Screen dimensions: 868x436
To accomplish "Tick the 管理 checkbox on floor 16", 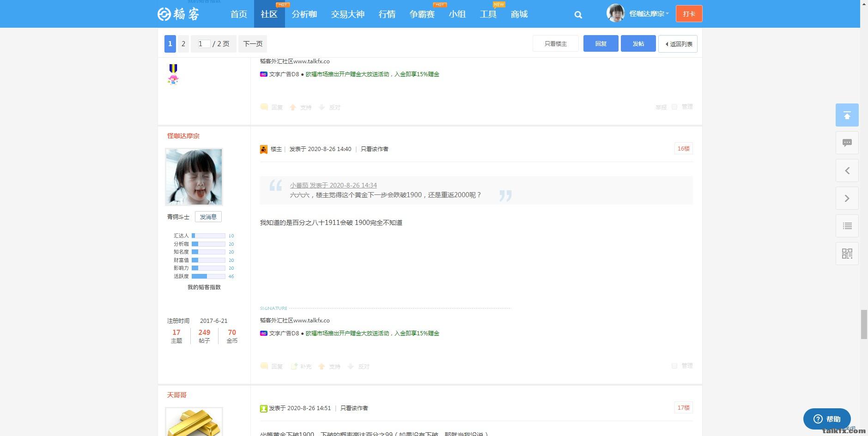I will click(674, 366).
